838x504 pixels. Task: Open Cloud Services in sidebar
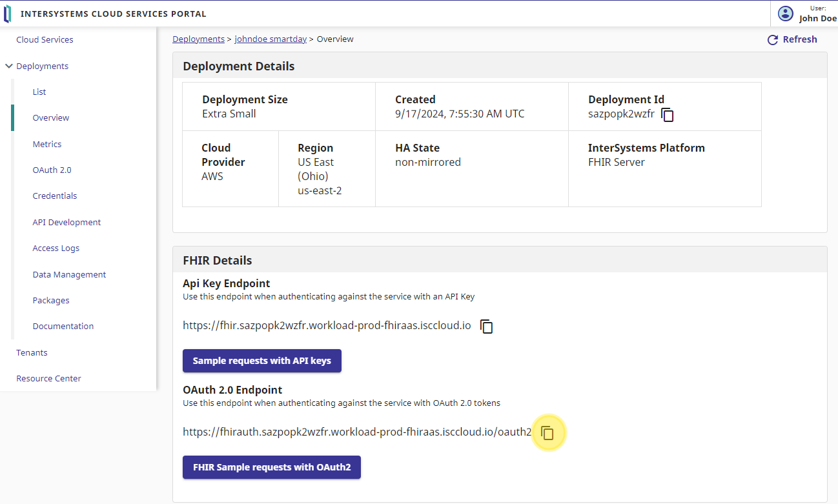pos(45,39)
